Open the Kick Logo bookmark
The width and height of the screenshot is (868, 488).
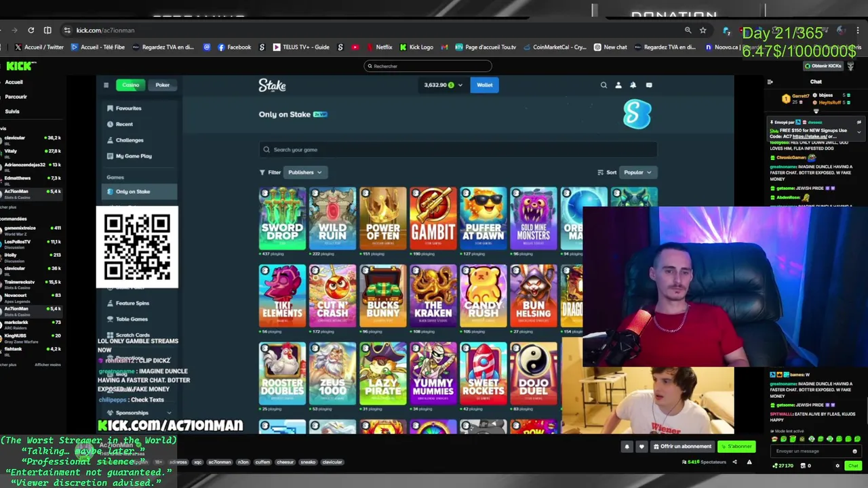[x=416, y=47]
